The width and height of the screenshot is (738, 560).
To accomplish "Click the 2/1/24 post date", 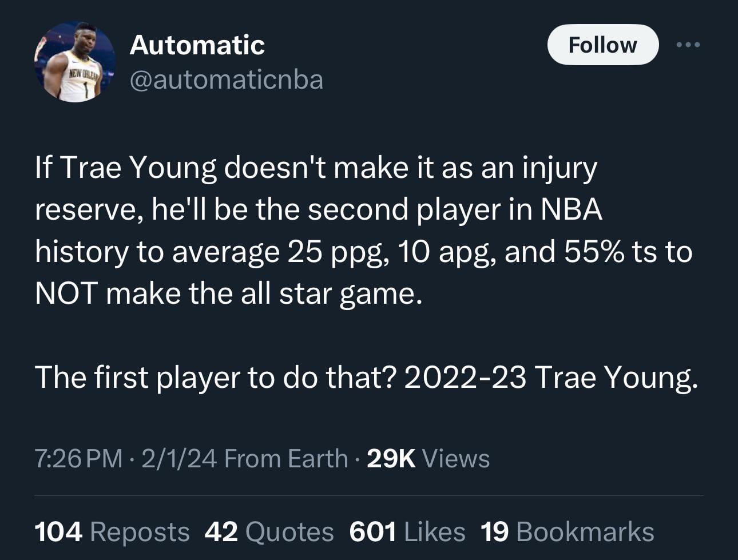I will (x=179, y=458).
